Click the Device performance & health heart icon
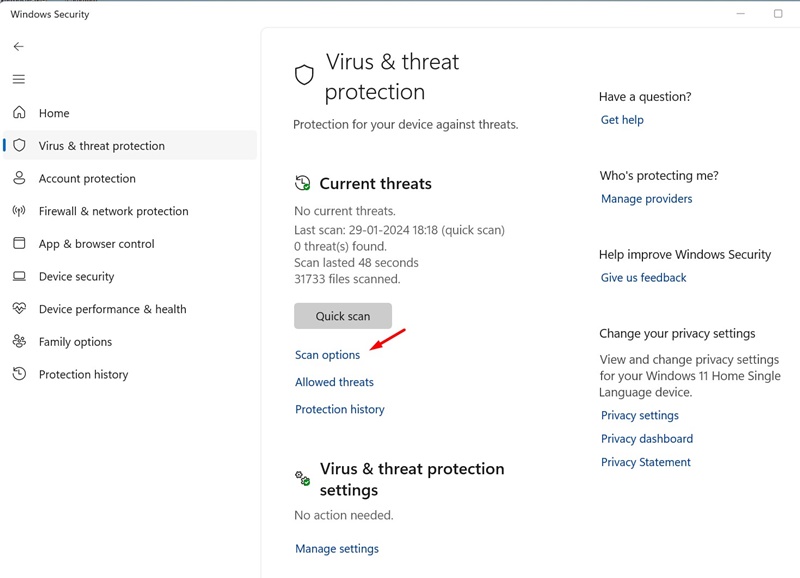800x578 pixels. click(x=19, y=309)
